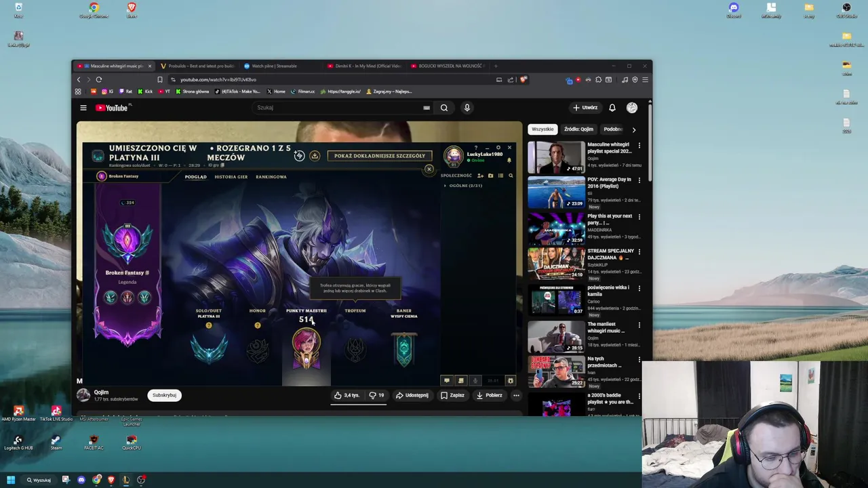Switch to the Probuilds browser tab
Screen dimensions: 868x488
197,66
